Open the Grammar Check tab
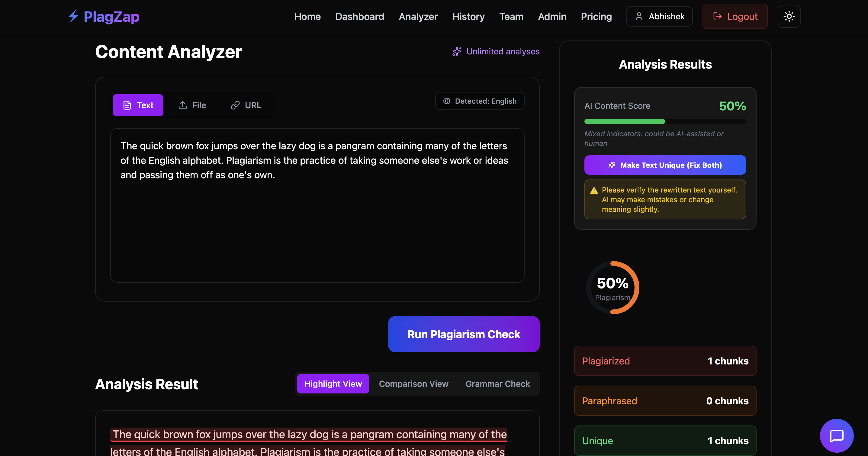Viewport: 868px width, 456px height. tap(498, 383)
